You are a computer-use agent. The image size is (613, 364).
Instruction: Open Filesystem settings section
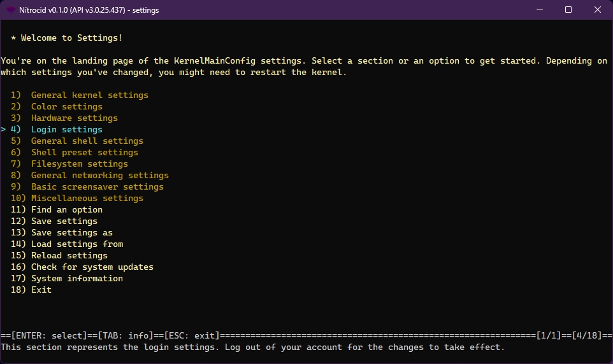[79, 164]
